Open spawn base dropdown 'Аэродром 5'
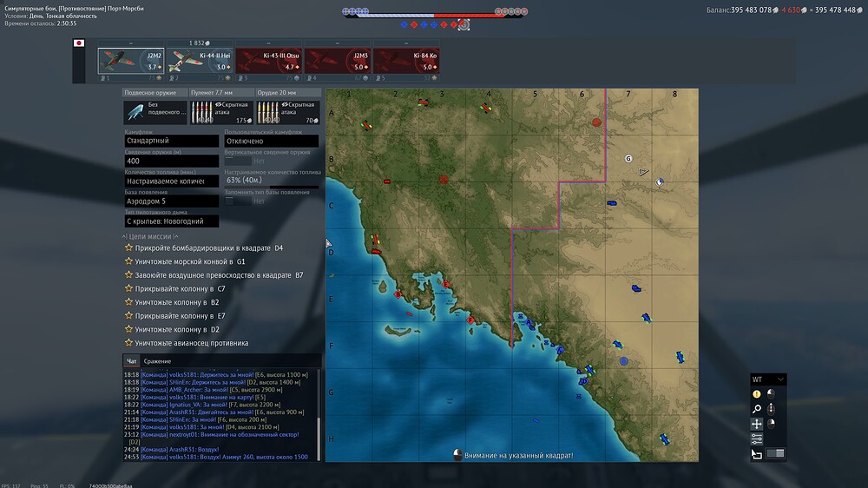Screen dimensions: 868x488 pos(172,201)
